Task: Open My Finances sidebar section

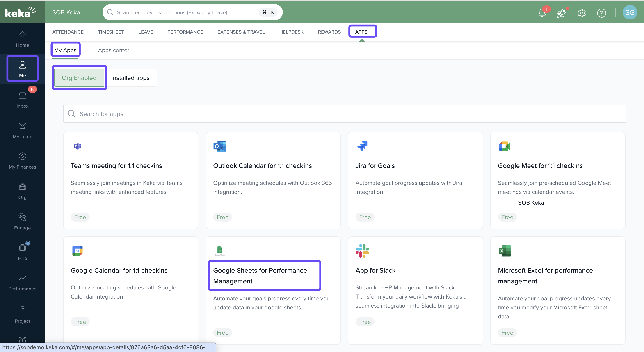Action: [22, 161]
